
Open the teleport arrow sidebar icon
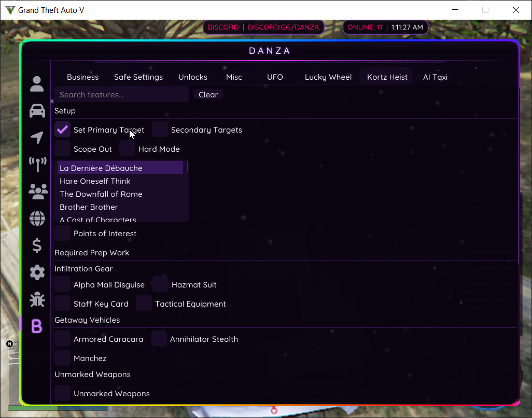click(x=37, y=137)
